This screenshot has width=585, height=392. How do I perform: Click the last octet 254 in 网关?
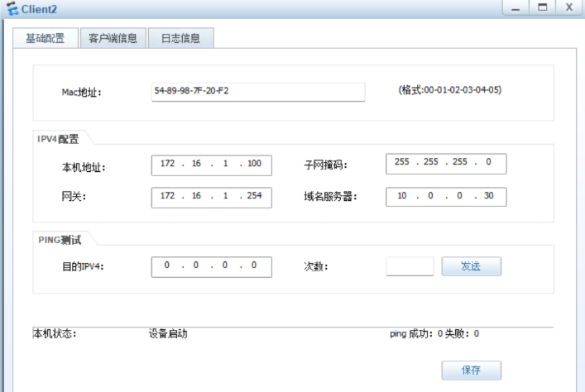254,195
